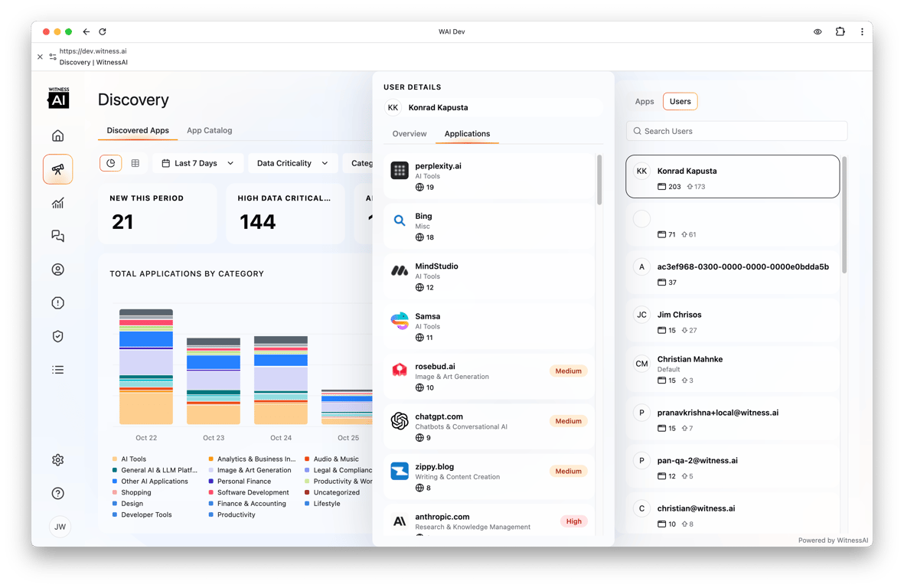The width and height of the screenshot is (904, 588).
Task: Select the Applications tab in User Details
Action: click(x=467, y=134)
